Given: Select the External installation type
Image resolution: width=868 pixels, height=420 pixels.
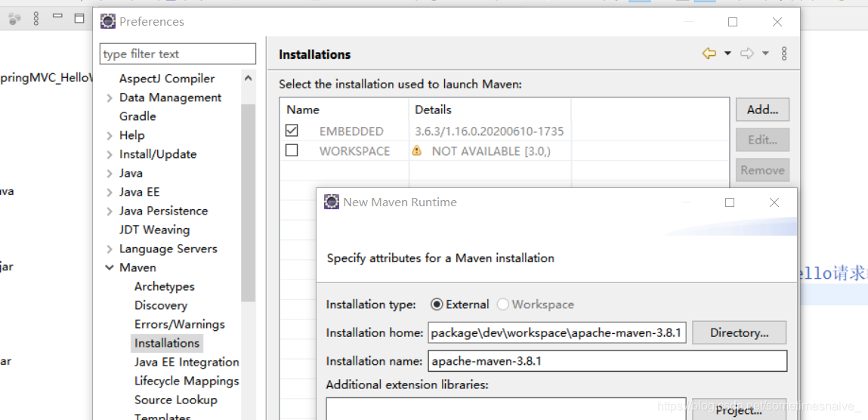Looking at the screenshot, I should pos(437,304).
